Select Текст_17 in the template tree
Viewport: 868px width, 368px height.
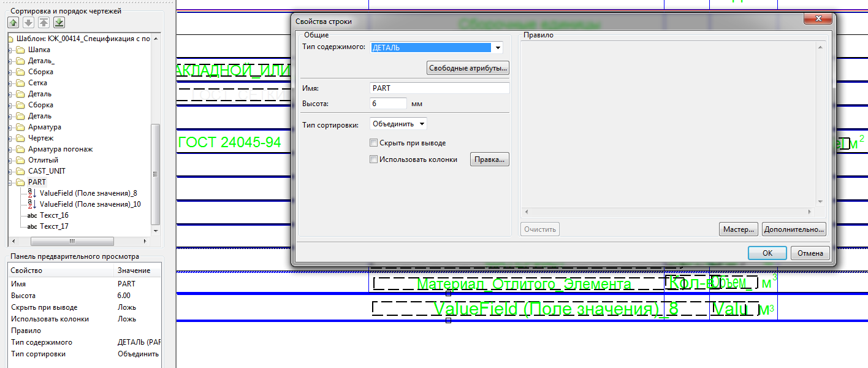coord(54,226)
